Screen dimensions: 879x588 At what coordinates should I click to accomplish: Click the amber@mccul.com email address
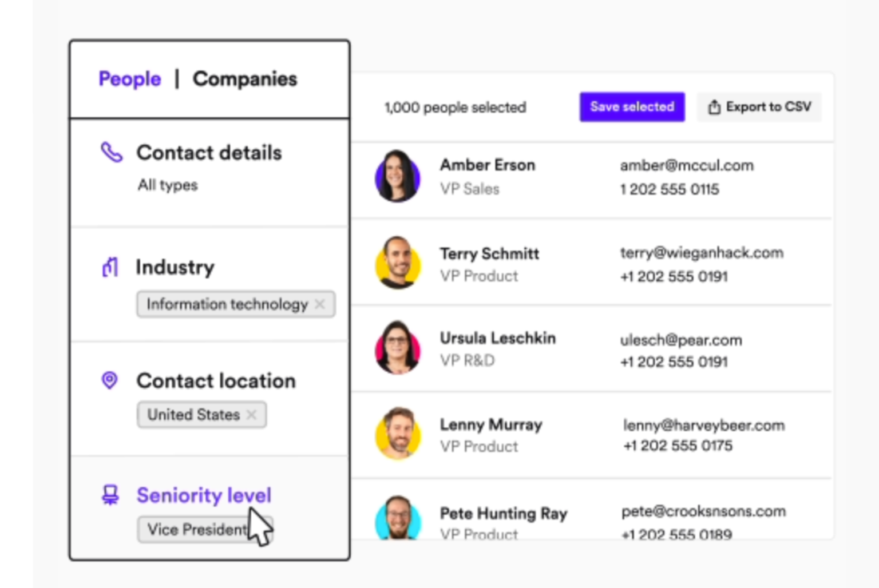[687, 166]
